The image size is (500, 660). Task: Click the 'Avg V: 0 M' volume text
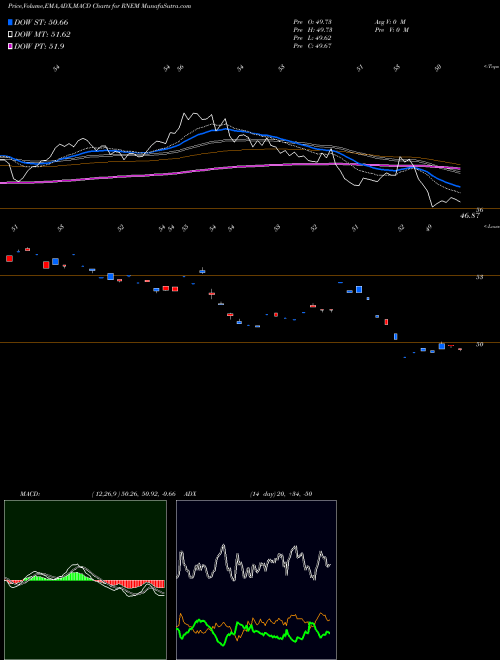coord(389,22)
